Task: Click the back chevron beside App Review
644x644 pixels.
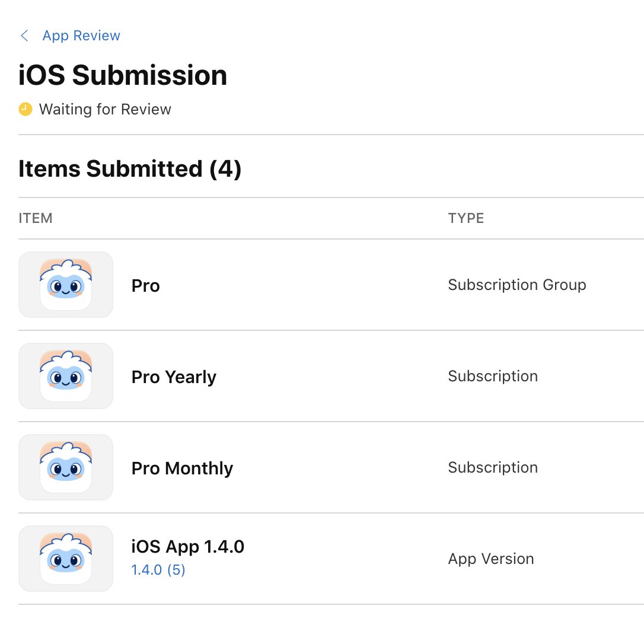Action: 25,36
